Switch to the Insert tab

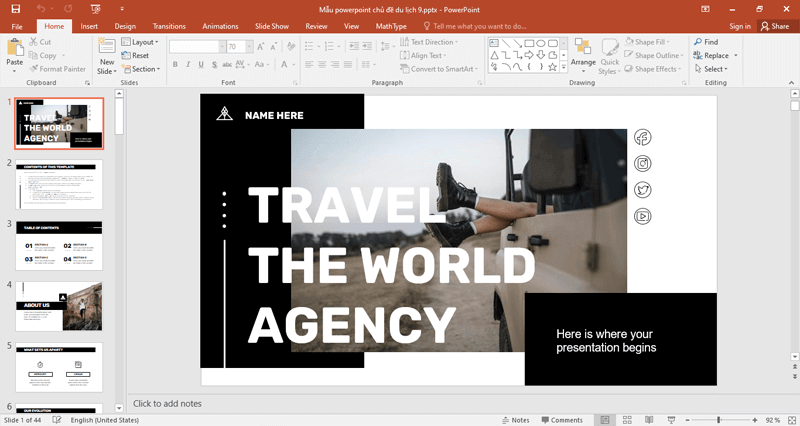89,26
